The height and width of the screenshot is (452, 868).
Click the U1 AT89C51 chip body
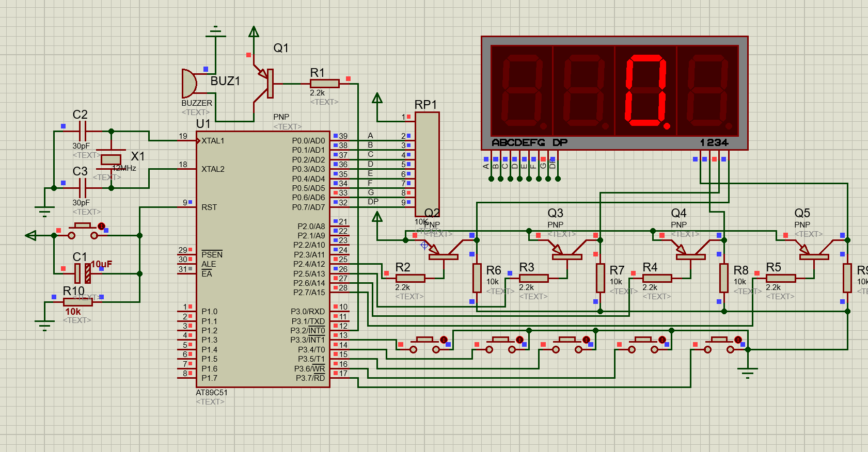click(263, 259)
